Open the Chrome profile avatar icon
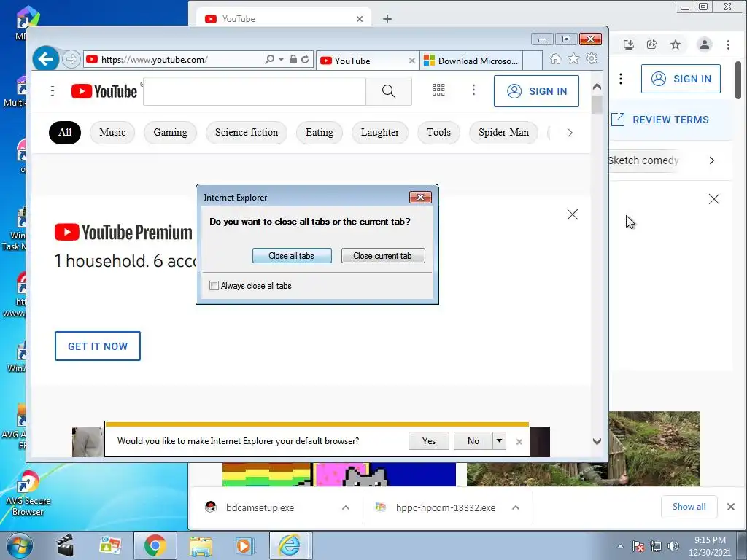 click(x=704, y=44)
